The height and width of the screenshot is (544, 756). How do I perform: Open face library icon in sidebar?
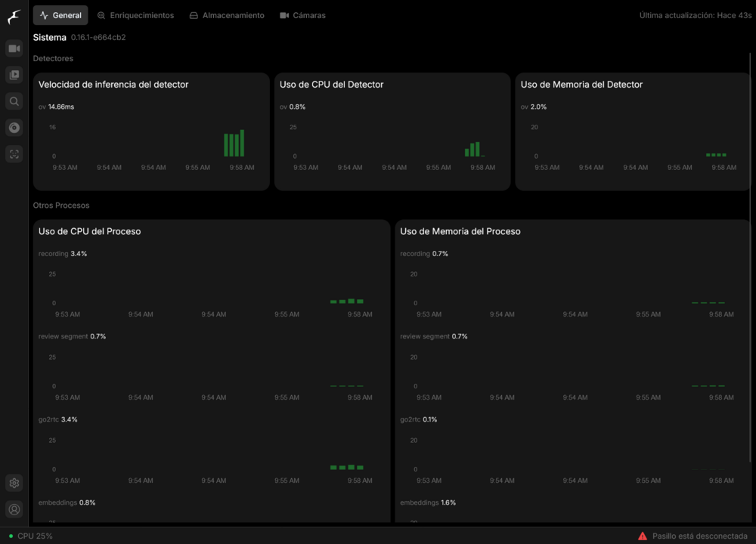point(14,154)
